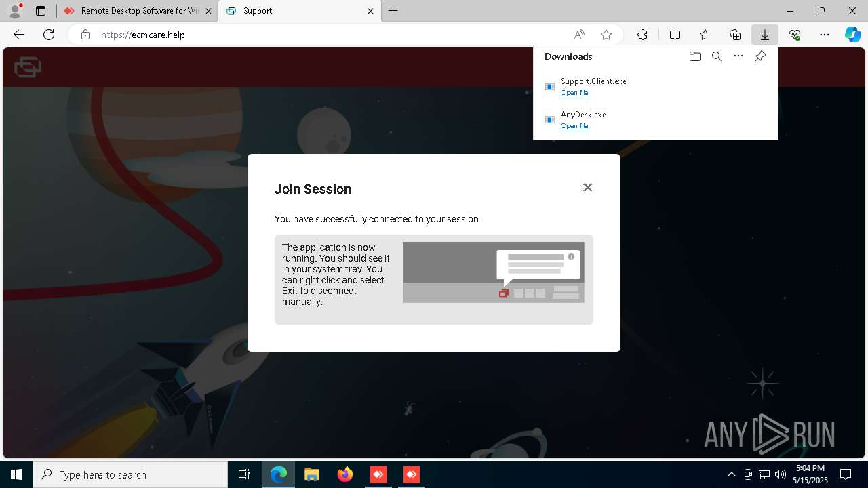This screenshot has height=488, width=868.
Task: Close the Join Session dialog
Action: 588,188
